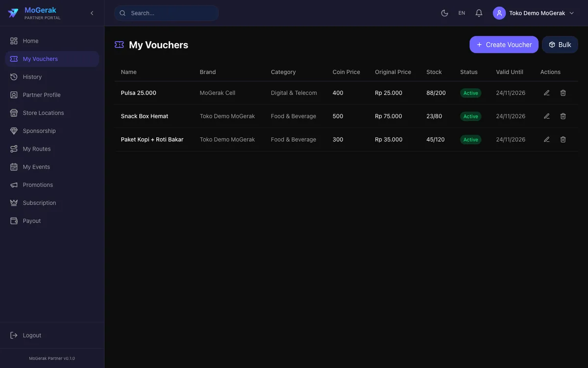Select My Vouchers sidebar item
The image size is (588, 368).
click(52, 59)
